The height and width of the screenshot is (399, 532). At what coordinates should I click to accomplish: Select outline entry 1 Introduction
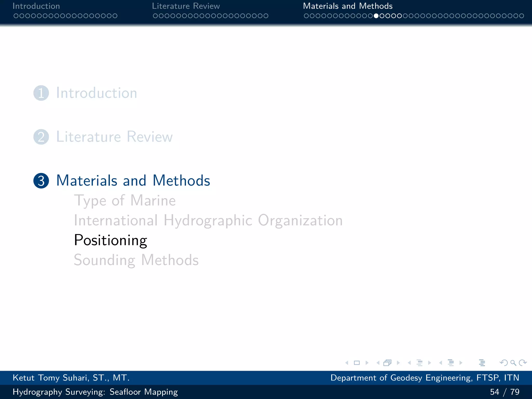[97, 93]
